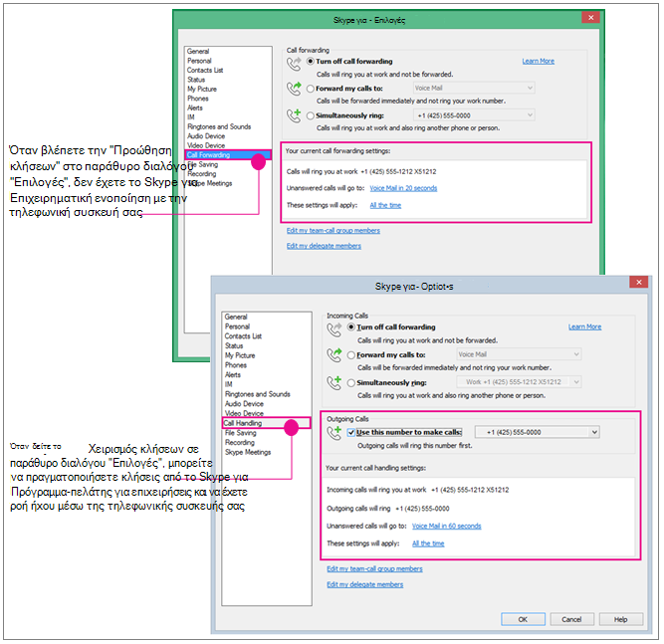Image resolution: width=664 pixels, height=644 pixels.
Task: Click the OK button
Action: [523, 619]
